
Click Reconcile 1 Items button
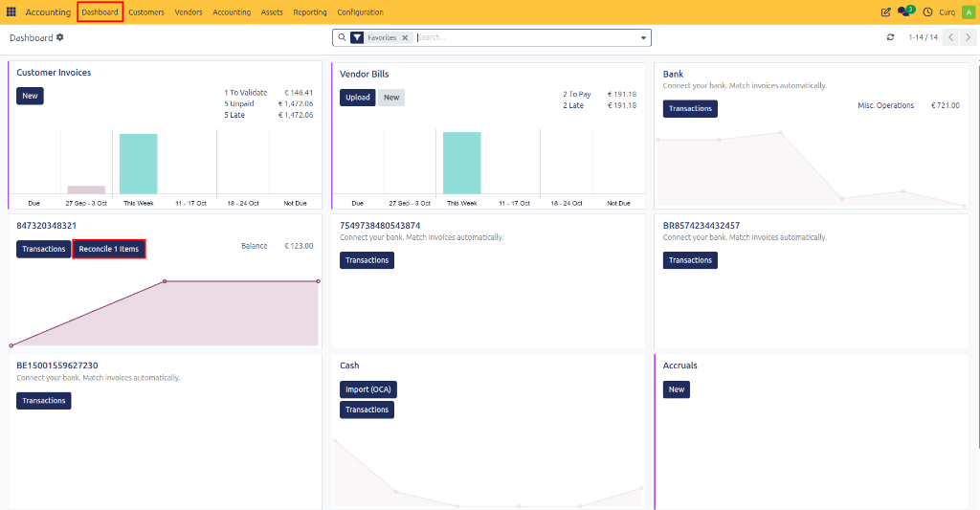coord(109,249)
